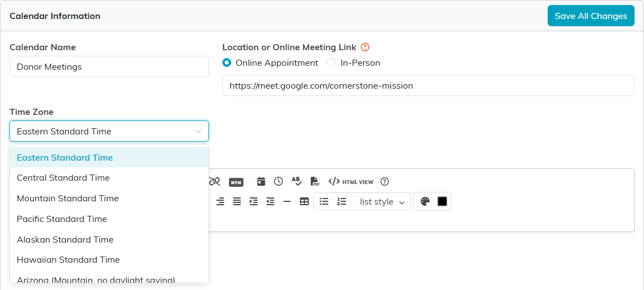Run spell check with the AB icon

296,181
